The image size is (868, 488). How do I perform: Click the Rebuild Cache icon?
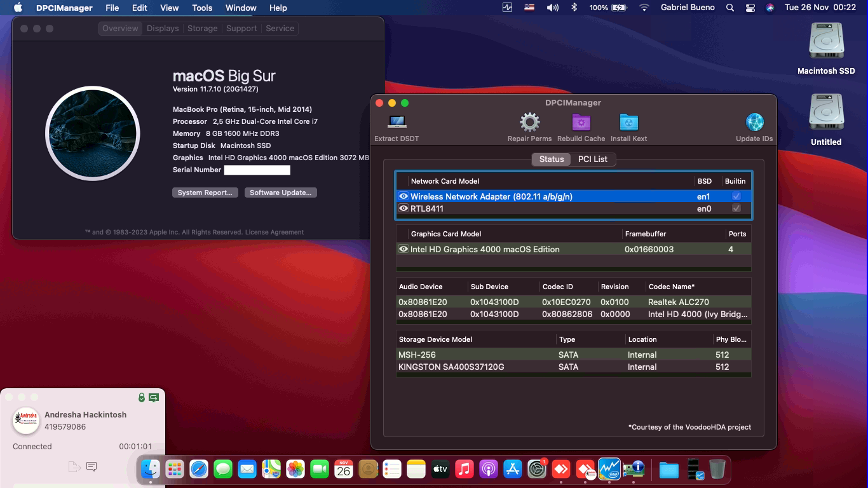(580, 121)
